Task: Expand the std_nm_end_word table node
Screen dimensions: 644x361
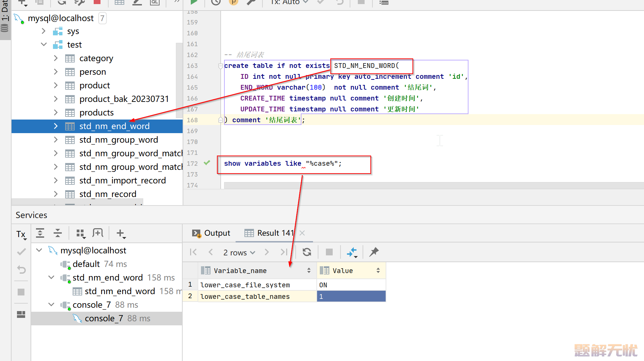Action: pyautogui.click(x=56, y=126)
